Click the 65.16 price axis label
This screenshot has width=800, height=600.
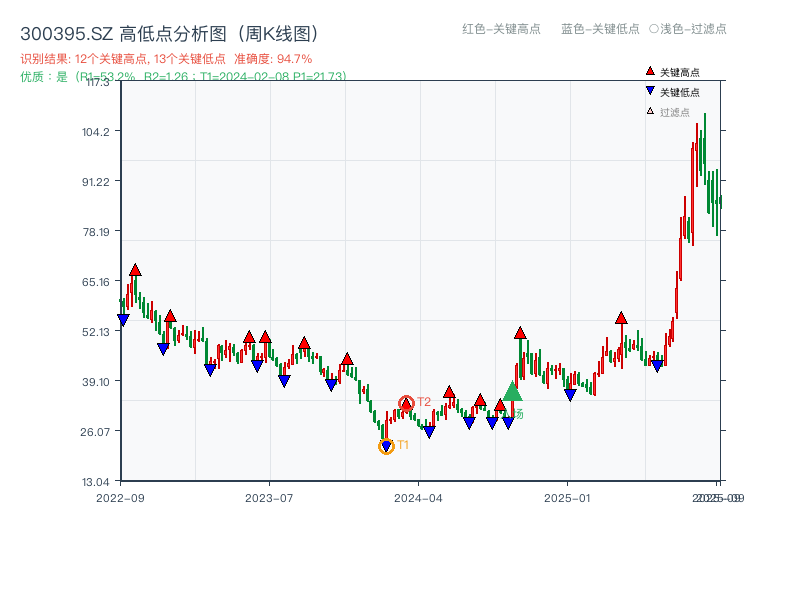[96, 282]
